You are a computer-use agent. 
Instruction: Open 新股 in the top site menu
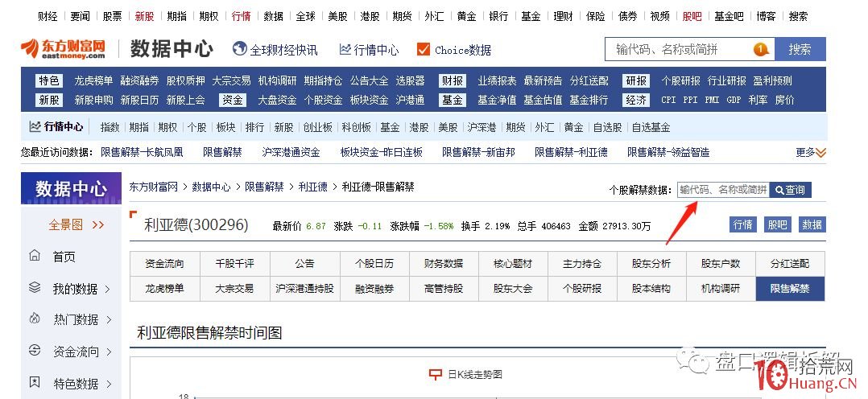point(144,17)
